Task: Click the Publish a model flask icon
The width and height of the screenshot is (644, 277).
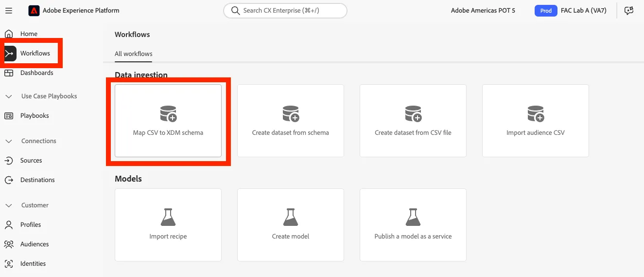Action: [413, 217]
